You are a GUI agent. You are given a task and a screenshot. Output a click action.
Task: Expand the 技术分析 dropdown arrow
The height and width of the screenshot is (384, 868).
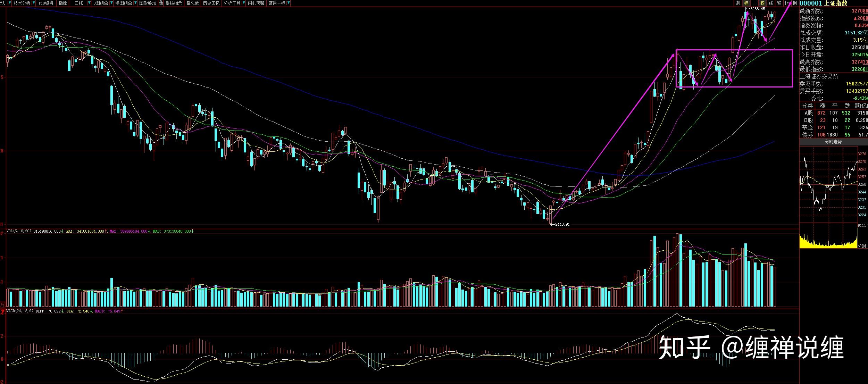pyautogui.click(x=34, y=3)
